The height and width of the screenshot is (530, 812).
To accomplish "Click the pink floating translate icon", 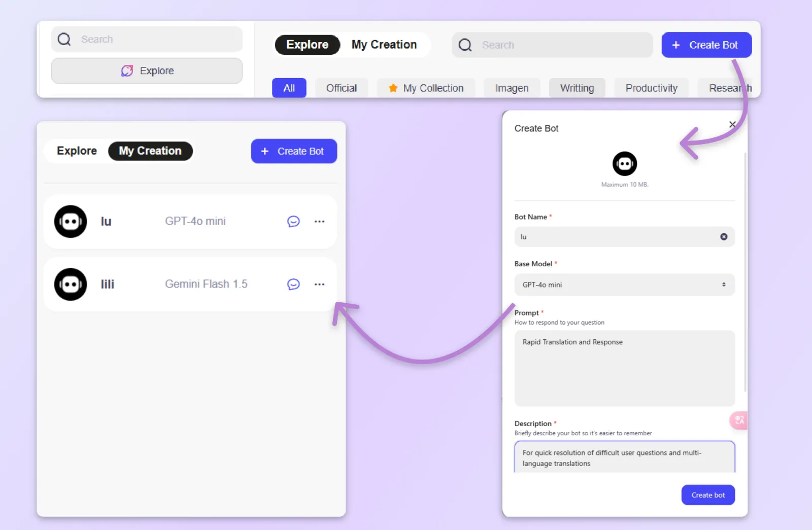I will pyautogui.click(x=739, y=420).
